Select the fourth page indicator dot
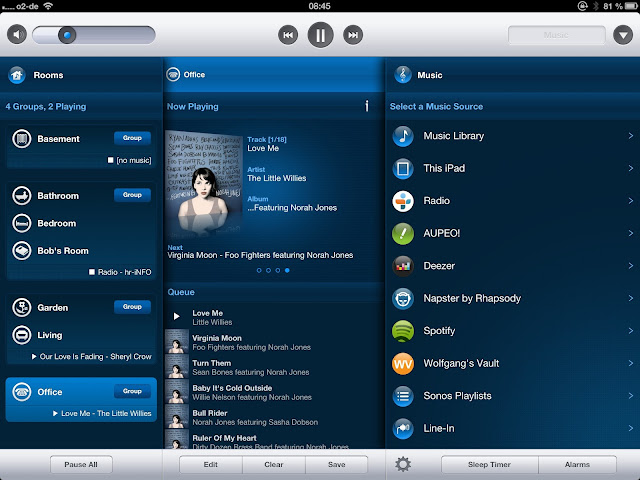The image size is (640, 480). (x=287, y=270)
